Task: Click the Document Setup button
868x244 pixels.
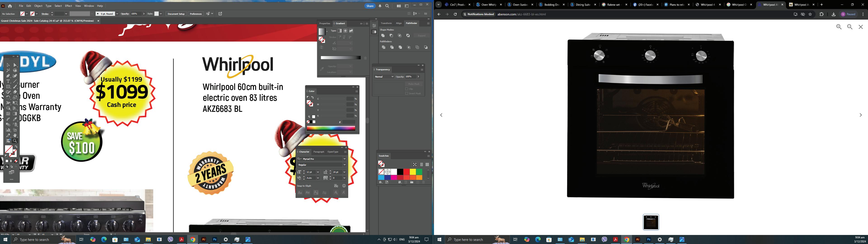Action: (x=176, y=14)
